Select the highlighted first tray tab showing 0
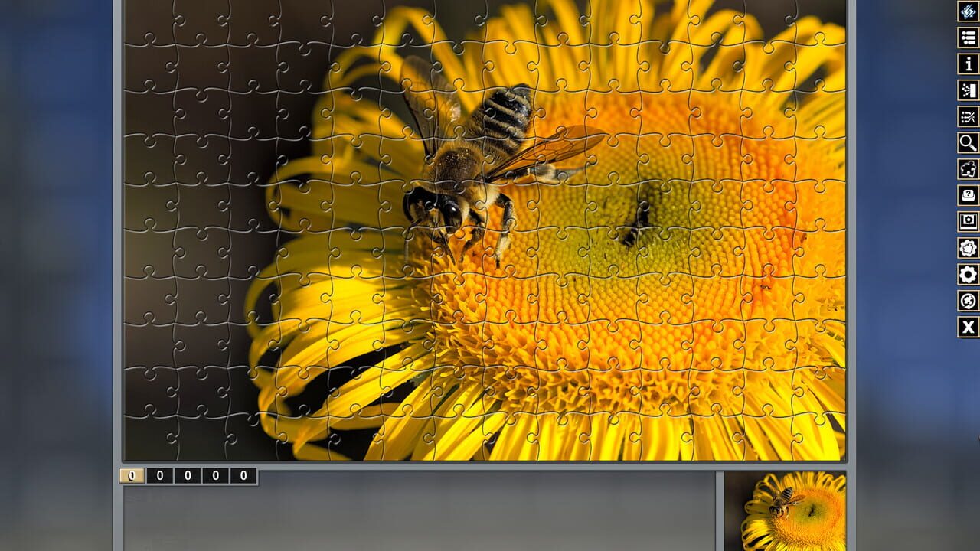The height and width of the screenshot is (551, 980). (132, 476)
